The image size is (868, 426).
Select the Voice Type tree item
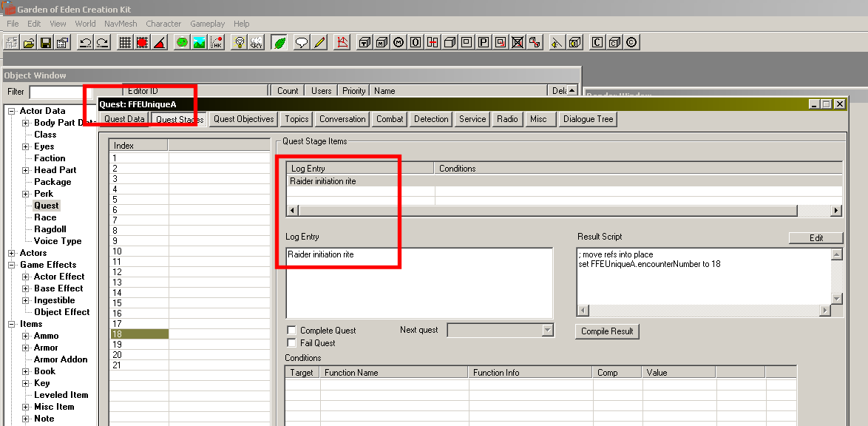tap(58, 241)
